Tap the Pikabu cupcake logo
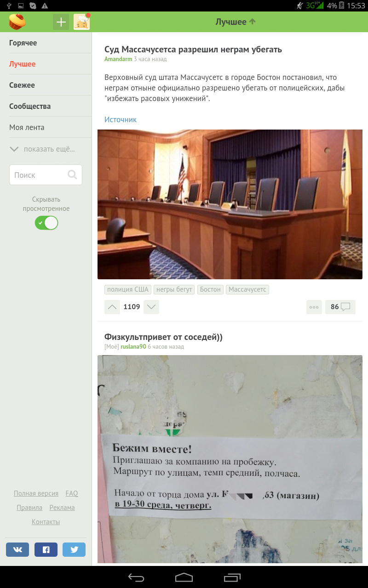Viewport: 368px width, 588px height. pyautogui.click(x=17, y=22)
